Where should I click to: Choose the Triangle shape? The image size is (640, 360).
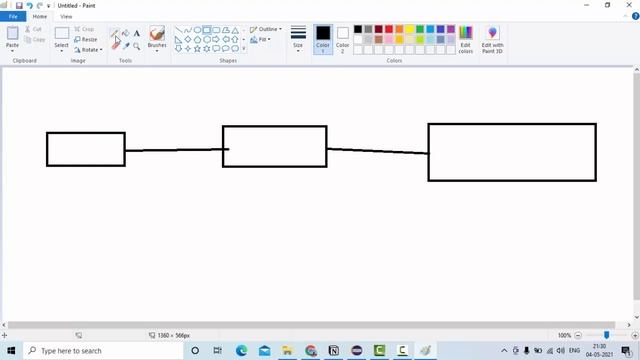coord(235,30)
